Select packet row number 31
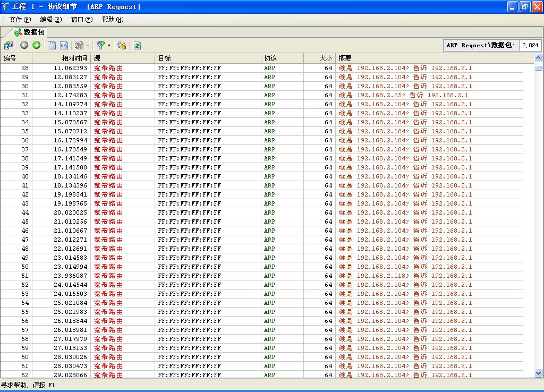 [212, 95]
